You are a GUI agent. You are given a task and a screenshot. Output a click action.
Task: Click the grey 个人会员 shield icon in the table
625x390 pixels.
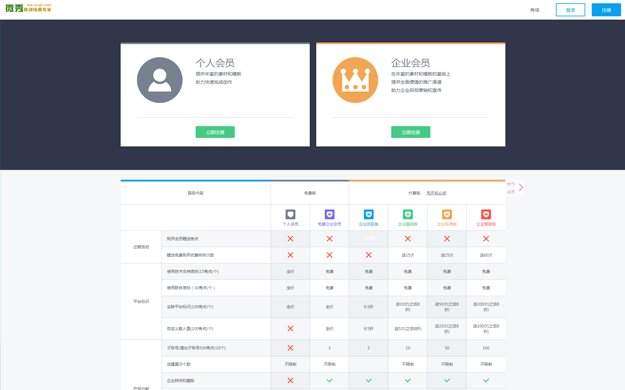290,215
